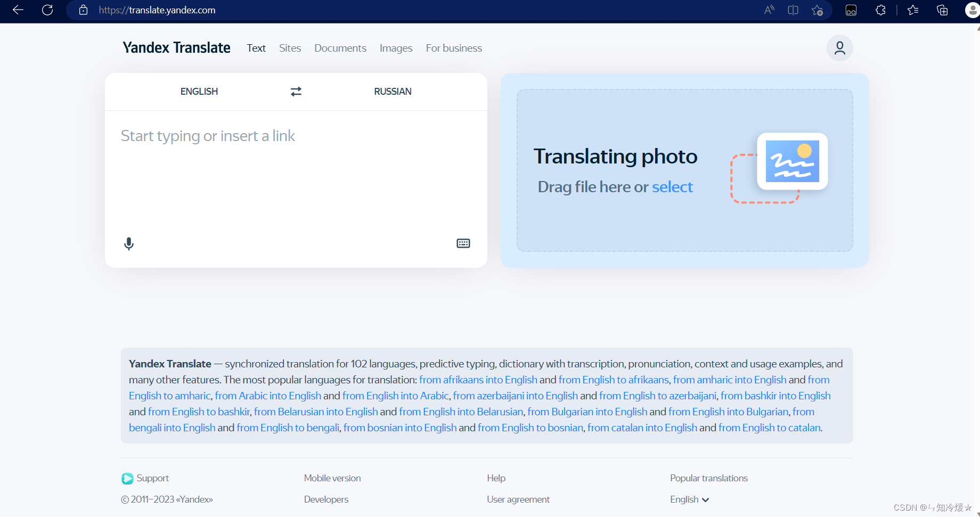
Task: Click the select link to upload a photo
Action: click(672, 187)
